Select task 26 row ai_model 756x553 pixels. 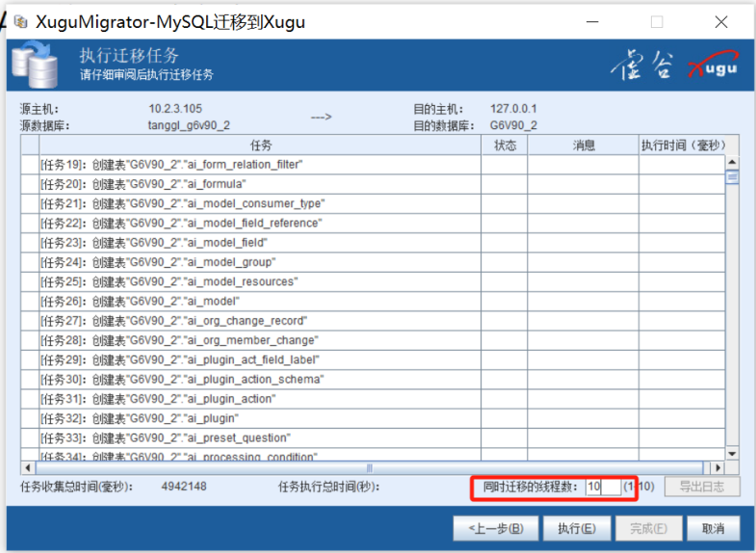coord(373,302)
